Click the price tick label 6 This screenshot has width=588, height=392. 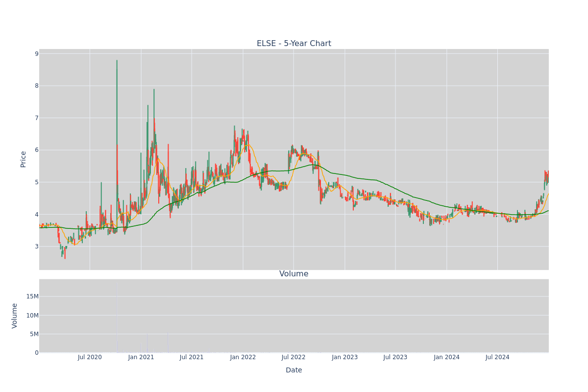click(36, 150)
